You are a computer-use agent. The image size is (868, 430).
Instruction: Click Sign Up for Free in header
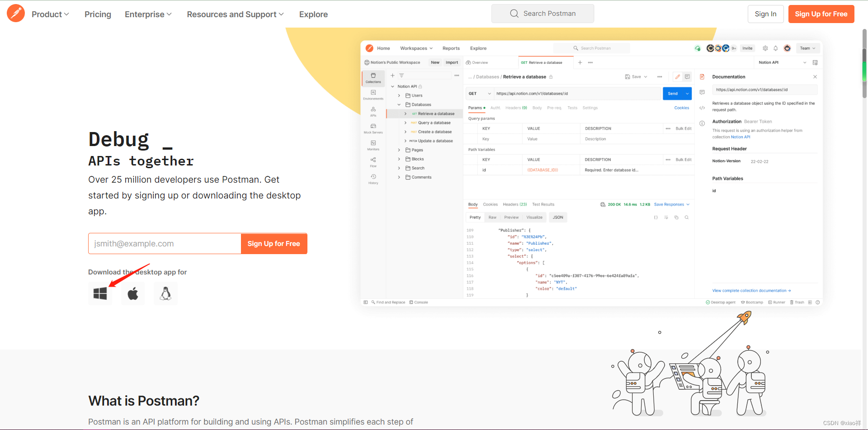click(821, 14)
